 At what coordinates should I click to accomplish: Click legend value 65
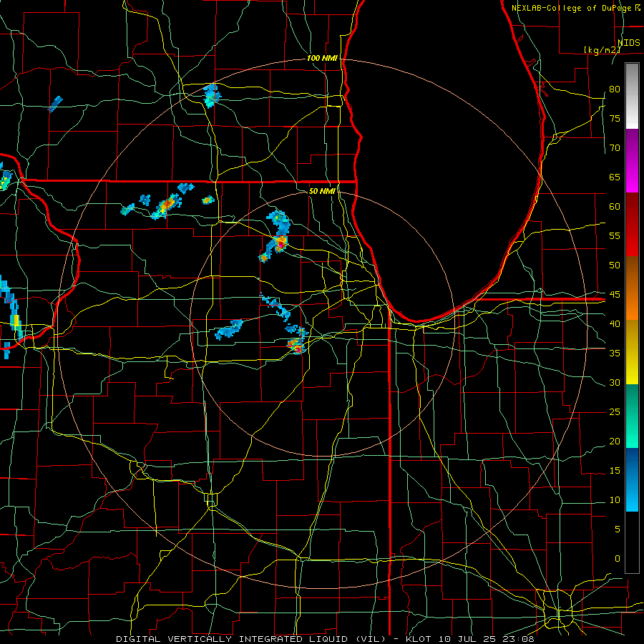point(615,177)
